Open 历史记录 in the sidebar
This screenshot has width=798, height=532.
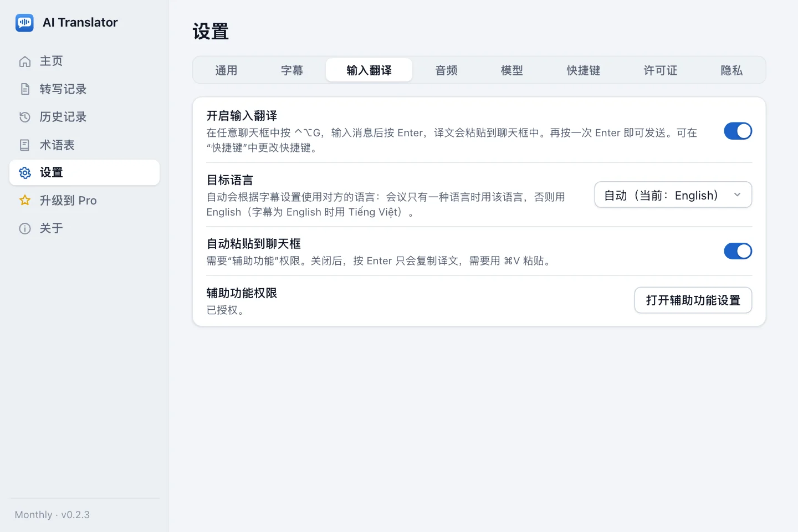coord(84,117)
